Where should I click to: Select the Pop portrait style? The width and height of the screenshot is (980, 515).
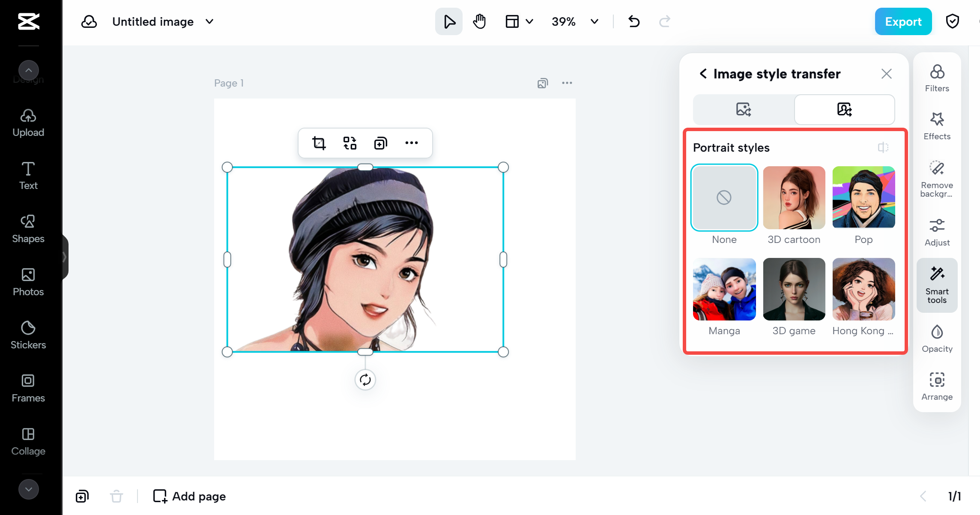(x=864, y=197)
